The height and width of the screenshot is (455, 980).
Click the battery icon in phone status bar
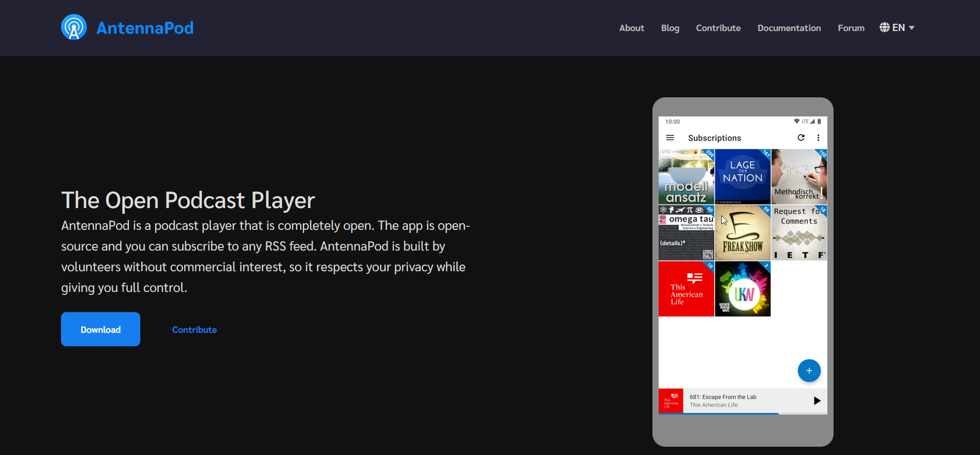point(819,122)
